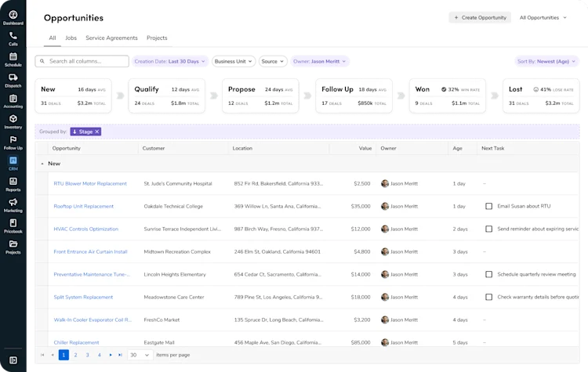Open HVAC Controls Optimization opportunity
The height and width of the screenshot is (372, 588).
click(85, 229)
